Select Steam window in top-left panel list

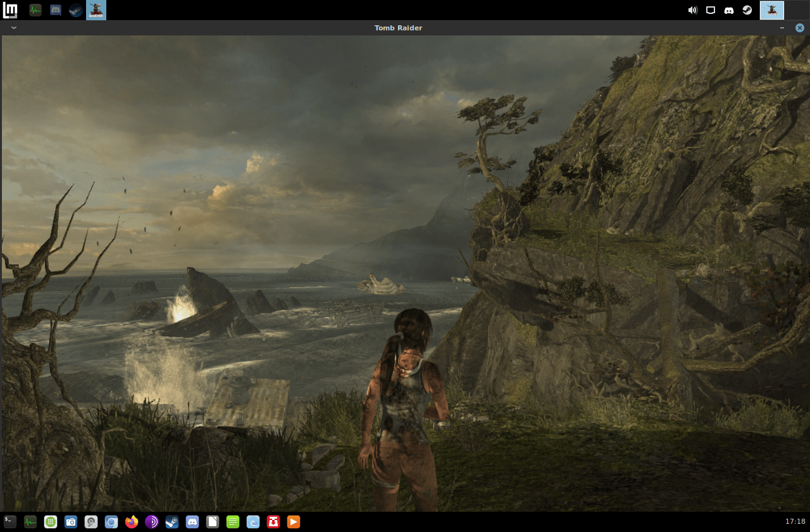coord(76,10)
